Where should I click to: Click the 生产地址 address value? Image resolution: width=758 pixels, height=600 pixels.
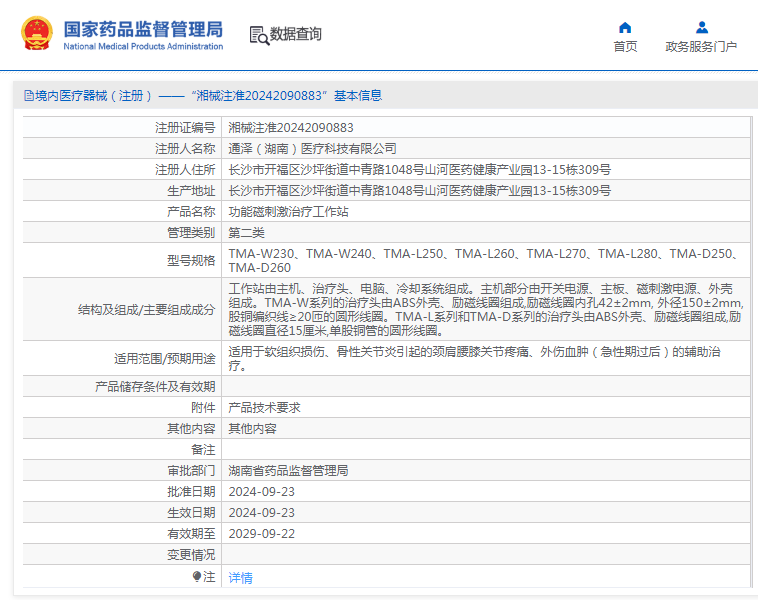tap(420, 190)
